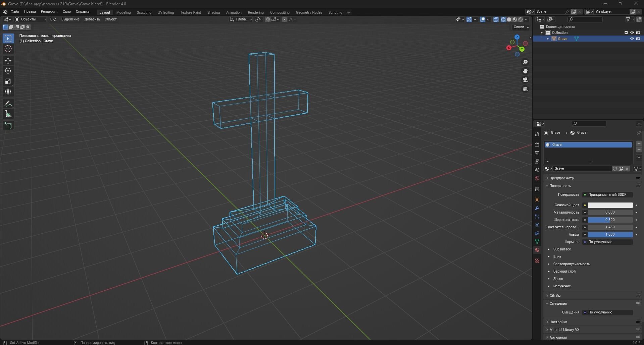Toggle proportional editing in header
This screenshot has width=644, height=345.
pos(285,19)
